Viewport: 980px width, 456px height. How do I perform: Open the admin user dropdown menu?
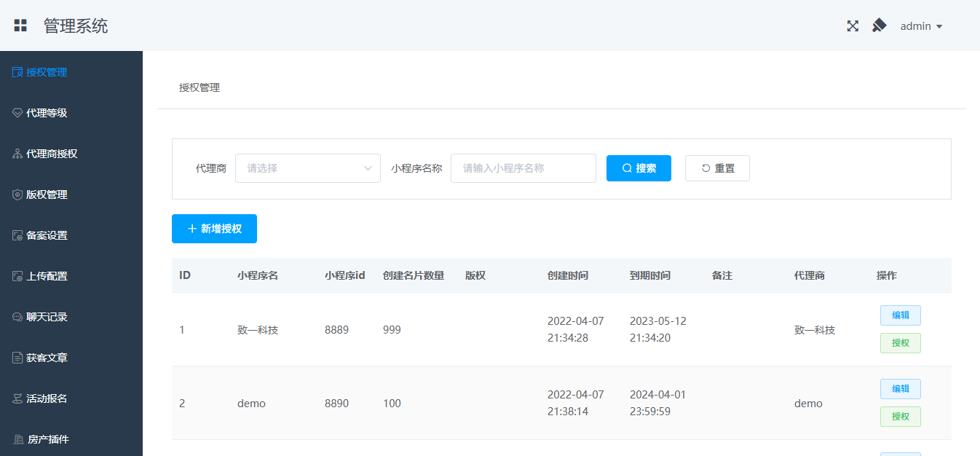coord(921,26)
